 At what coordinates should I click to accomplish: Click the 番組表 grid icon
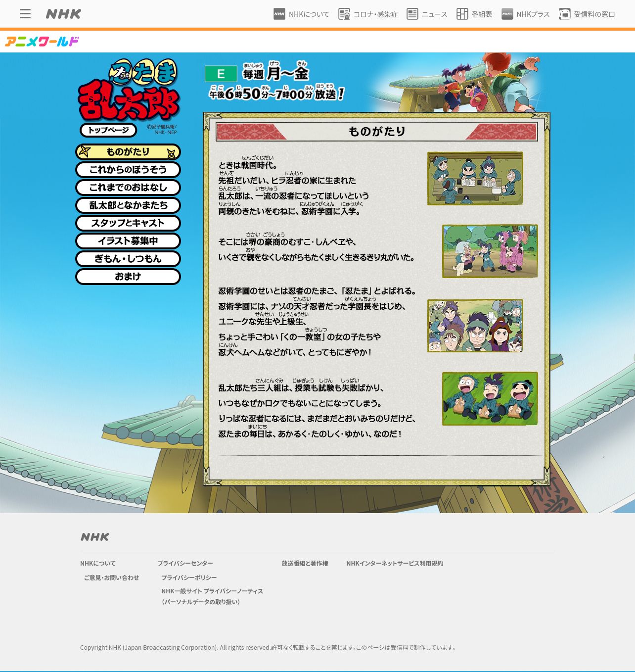tap(462, 14)
